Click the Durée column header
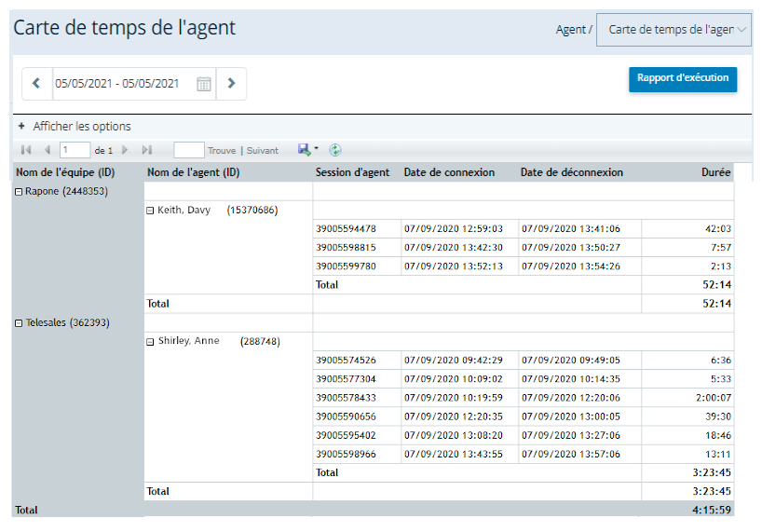 [715, 172]
